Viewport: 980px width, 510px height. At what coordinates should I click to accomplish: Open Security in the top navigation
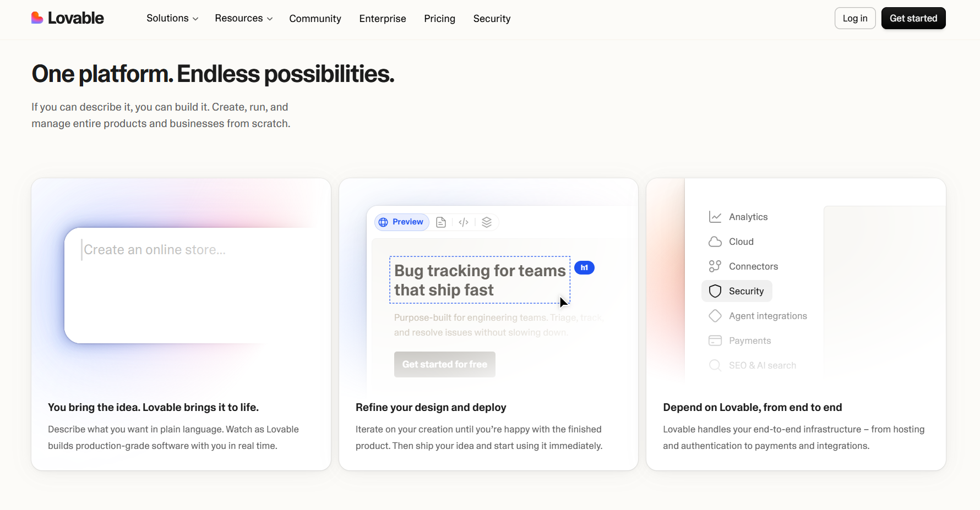pos(492,19)
